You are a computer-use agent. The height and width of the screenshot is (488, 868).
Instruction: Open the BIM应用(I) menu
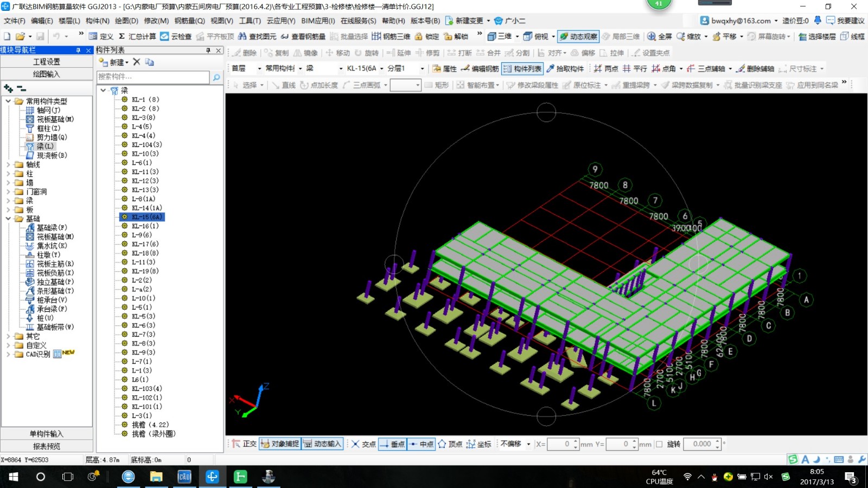tap(318, 21)
